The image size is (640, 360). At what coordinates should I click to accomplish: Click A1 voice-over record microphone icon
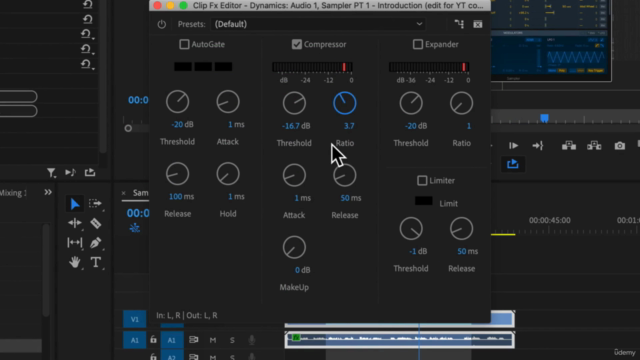[251, 340]
